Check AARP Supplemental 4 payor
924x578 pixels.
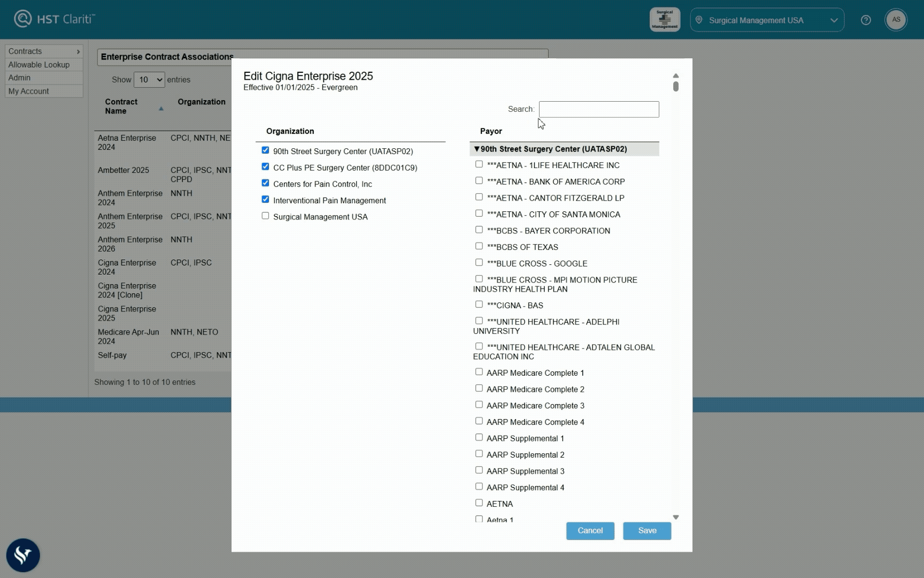479,486
